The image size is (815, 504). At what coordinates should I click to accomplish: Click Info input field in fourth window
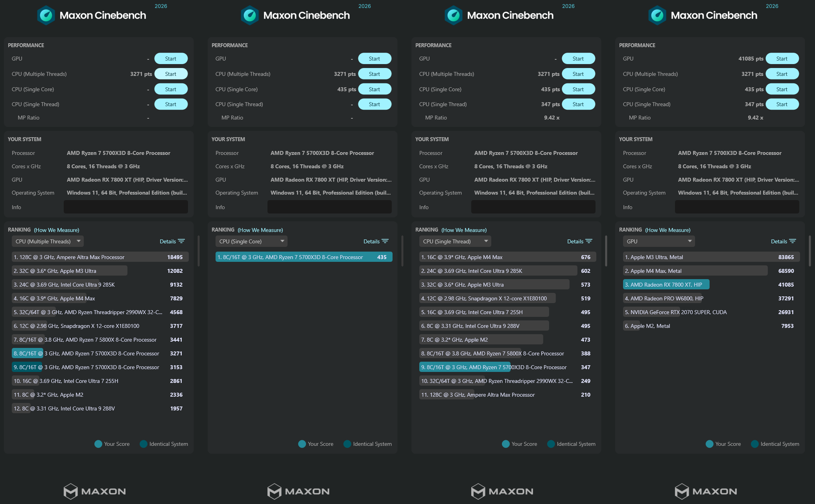(x=737, y=207)
